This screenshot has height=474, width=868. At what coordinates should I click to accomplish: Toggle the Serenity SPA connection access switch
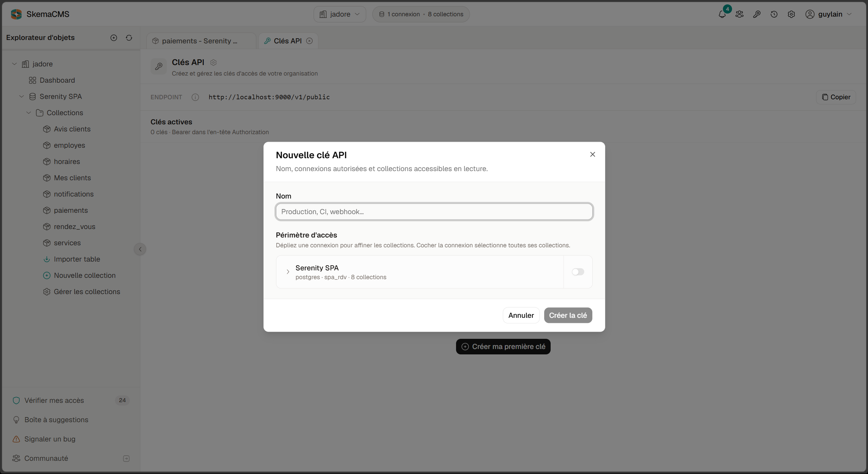(578, 272)
